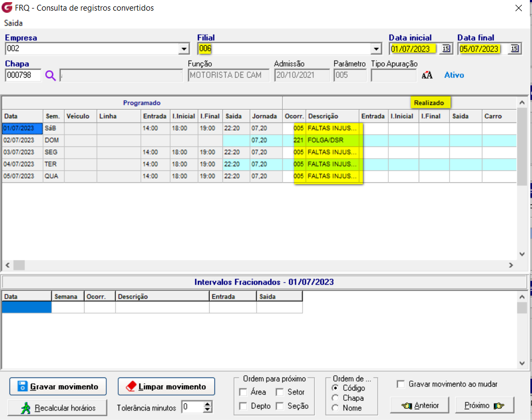Close the FRQ window
This screenshot has height=420, width=532.
click(518, 8)
